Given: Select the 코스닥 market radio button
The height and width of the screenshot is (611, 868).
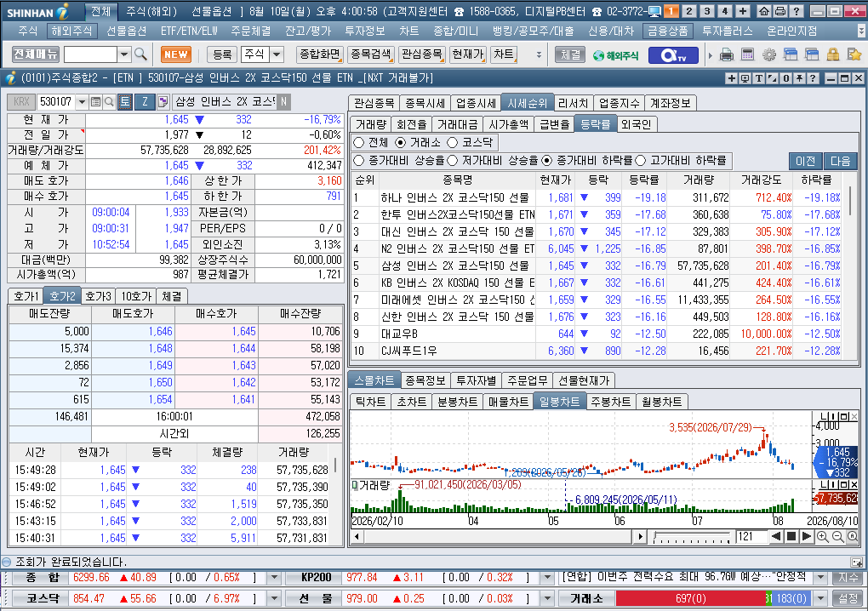Looking at the screenshot, I should tap(452, 143).
